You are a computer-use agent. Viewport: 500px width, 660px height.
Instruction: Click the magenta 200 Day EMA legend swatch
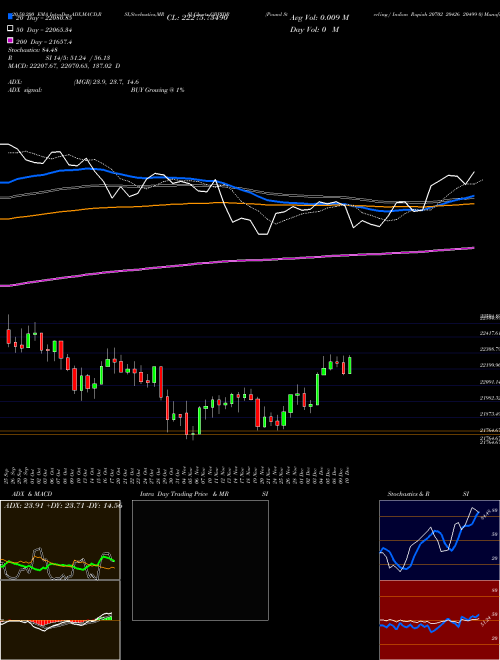pos(10,40)
